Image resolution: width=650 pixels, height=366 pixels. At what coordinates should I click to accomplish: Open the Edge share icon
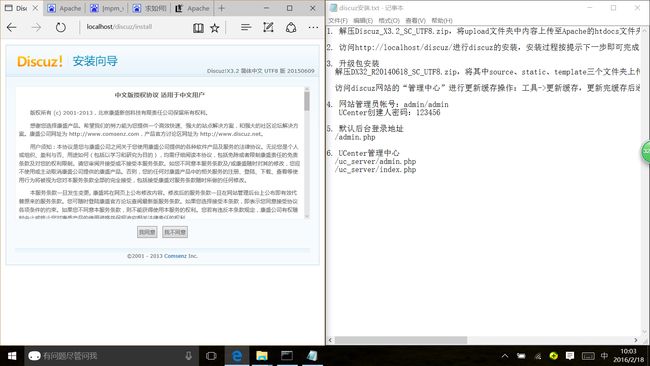coord(291,27)
